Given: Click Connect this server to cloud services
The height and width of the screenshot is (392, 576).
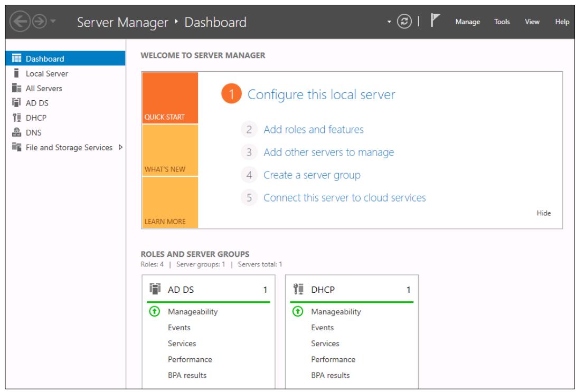Looking at the screenshot, I should pos(345,198).
